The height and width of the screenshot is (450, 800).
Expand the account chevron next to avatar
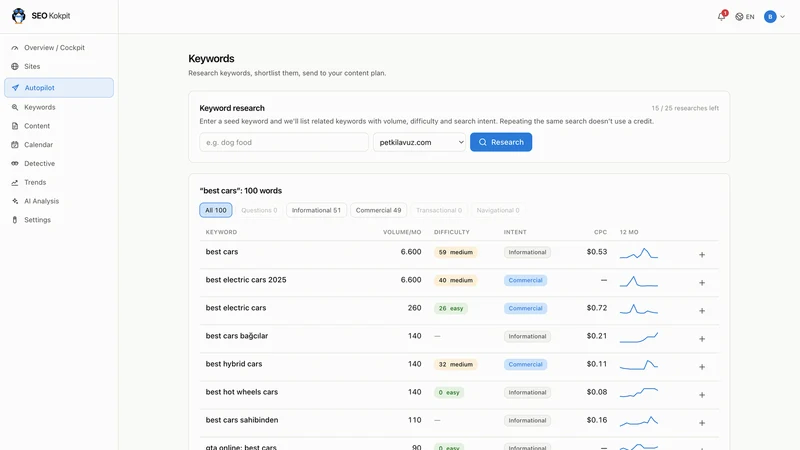pos(783,17)
